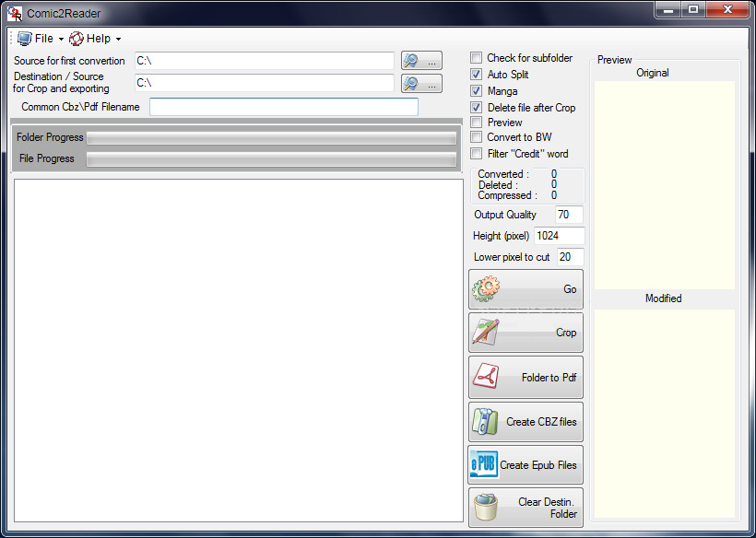Click the "Modified" preview heading
Image resolution: width=756 pixels, height=538 pixels.
tap(664, 298)
